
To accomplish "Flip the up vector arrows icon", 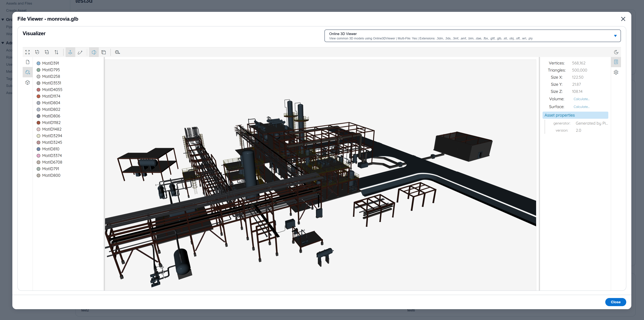I will (x=56, y=52).
